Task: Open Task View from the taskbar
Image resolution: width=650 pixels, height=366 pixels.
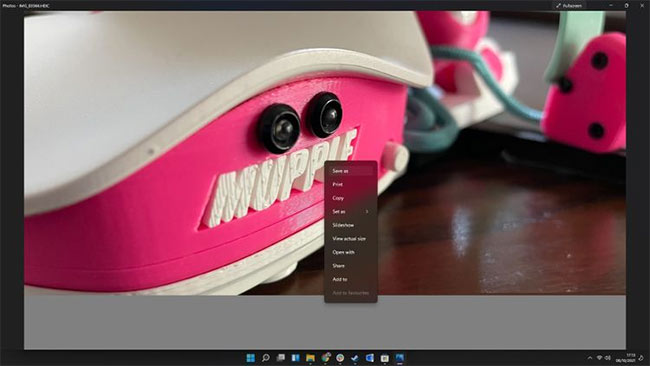Action: pos(281,358)
